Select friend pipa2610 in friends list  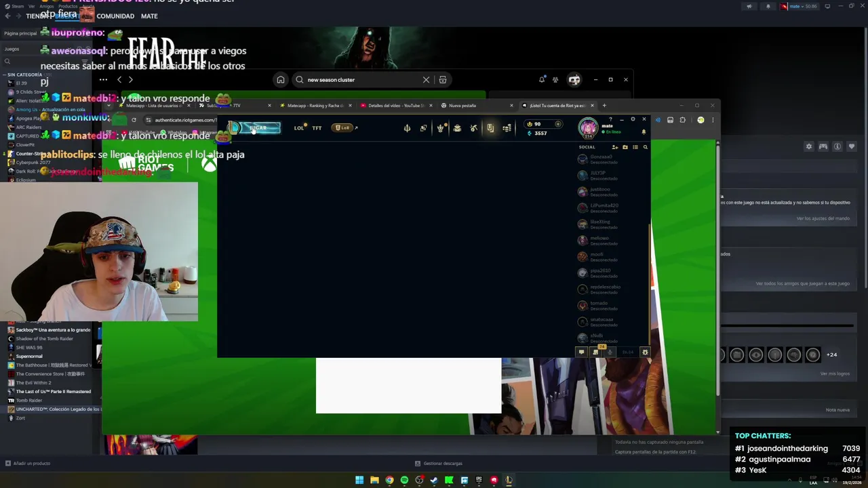(x=612, y=273)
